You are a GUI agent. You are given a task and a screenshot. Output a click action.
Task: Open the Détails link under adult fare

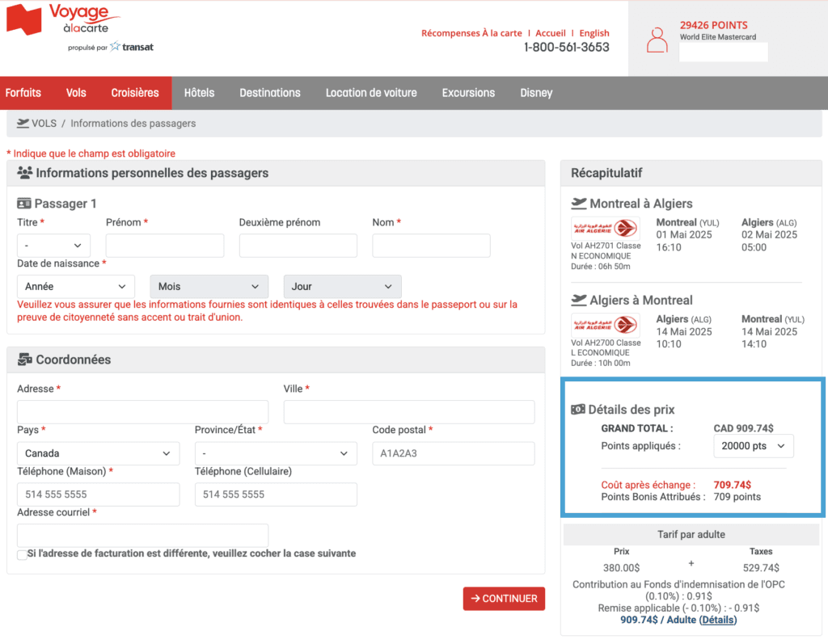pyautogui.click(x=718, y=620)
